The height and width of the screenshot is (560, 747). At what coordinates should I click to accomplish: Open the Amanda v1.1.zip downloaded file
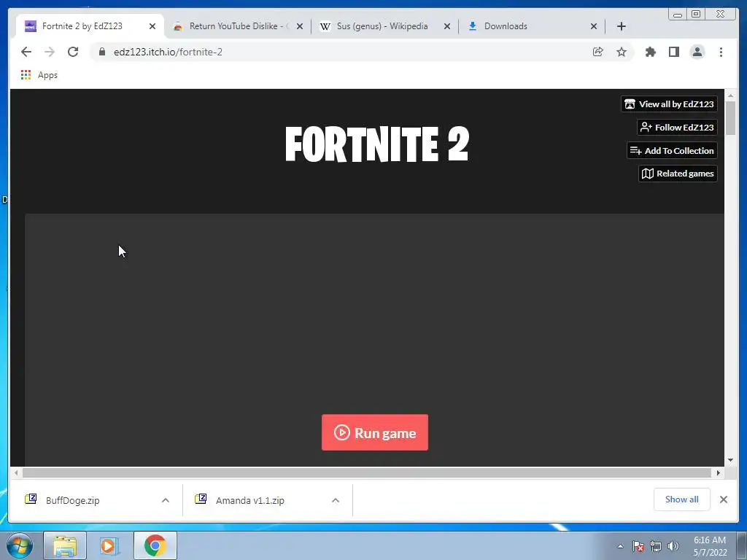point(249,500)
